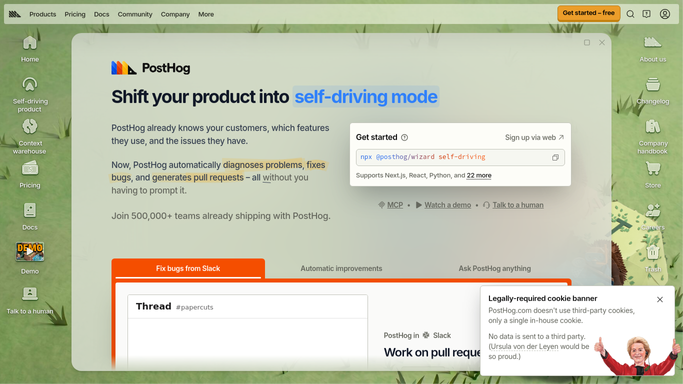
Task: Open the user account icon
Action: [665, 14]
